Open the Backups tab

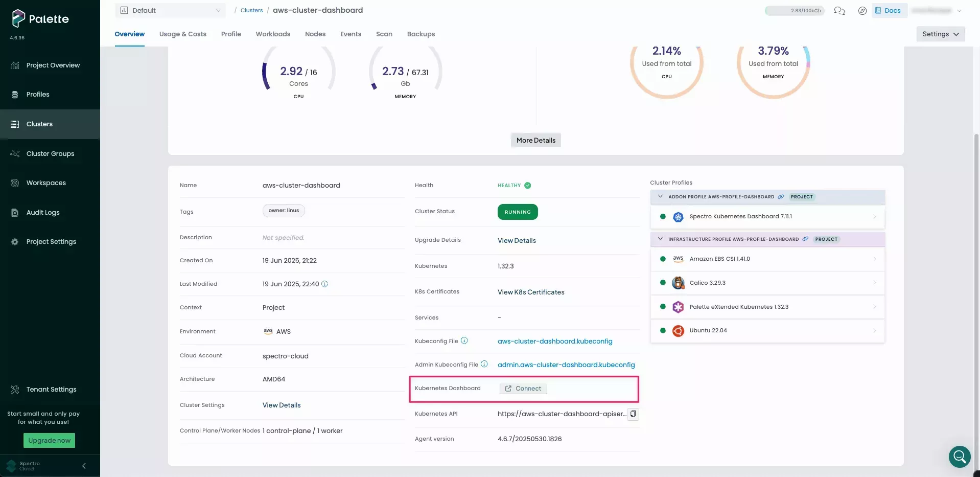[421, 34]
